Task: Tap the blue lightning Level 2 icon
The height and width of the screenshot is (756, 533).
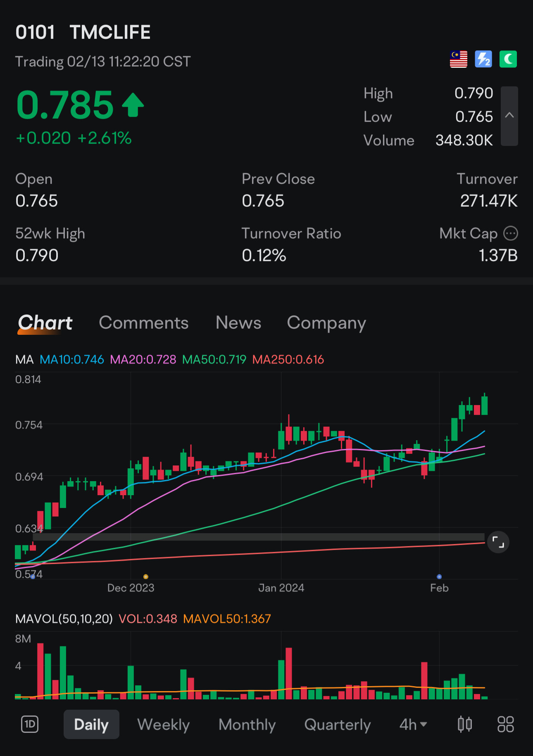Action: click(483, 59)
